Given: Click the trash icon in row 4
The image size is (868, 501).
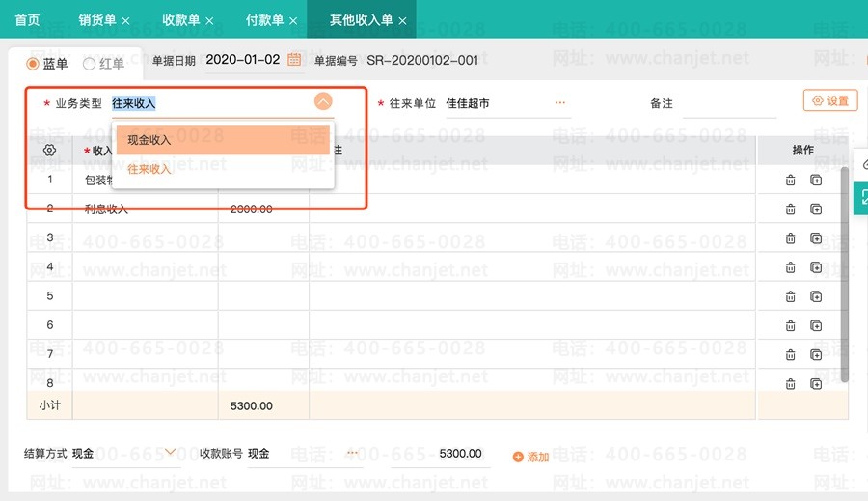Looking at the screenshot, I should pyautogui.click(x=790, y=267).
